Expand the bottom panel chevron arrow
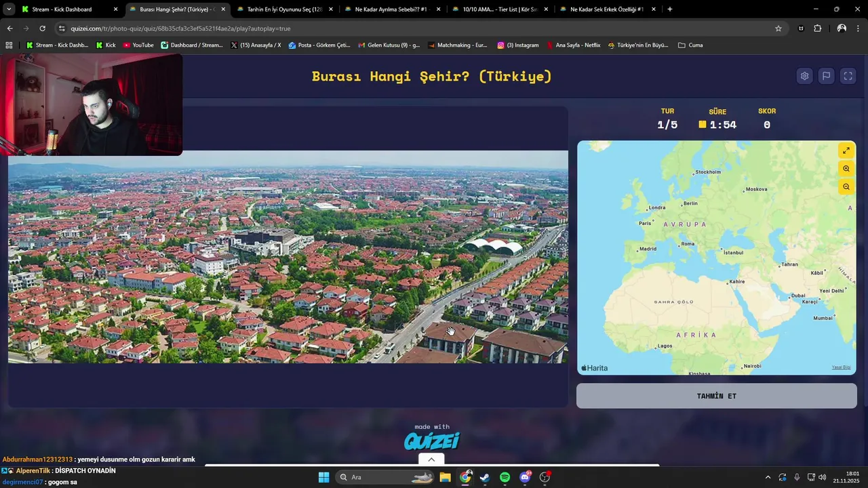 [x=431, y=460]
